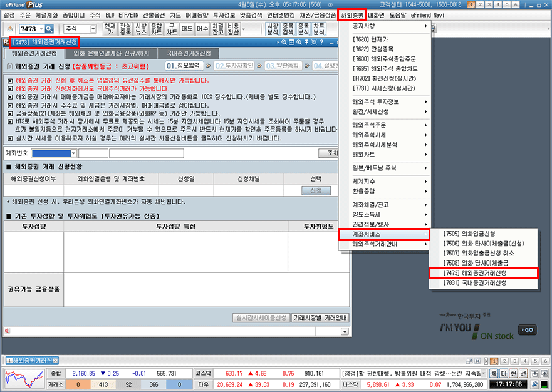Open the eFriend Navi menu
The image size is (552, 392).
[x=427, y=15]
